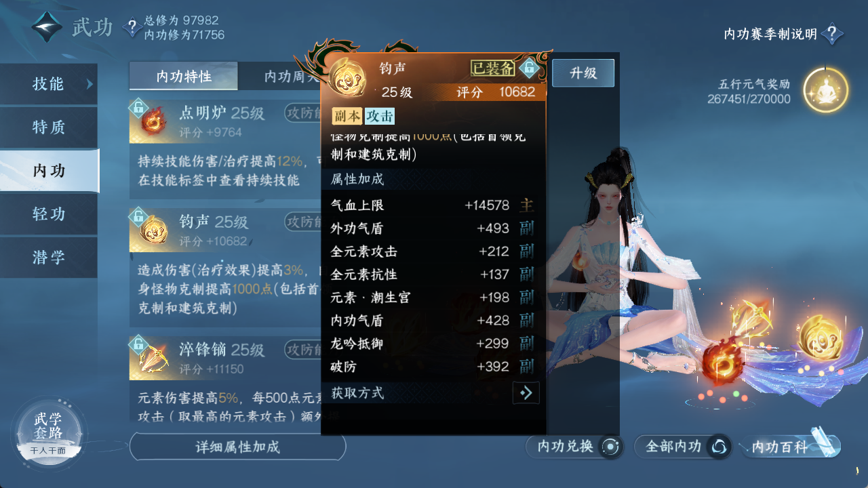Expand the 获取方式 arrow button
Viewport: 868px width, 488px height.
coord(526,392)
